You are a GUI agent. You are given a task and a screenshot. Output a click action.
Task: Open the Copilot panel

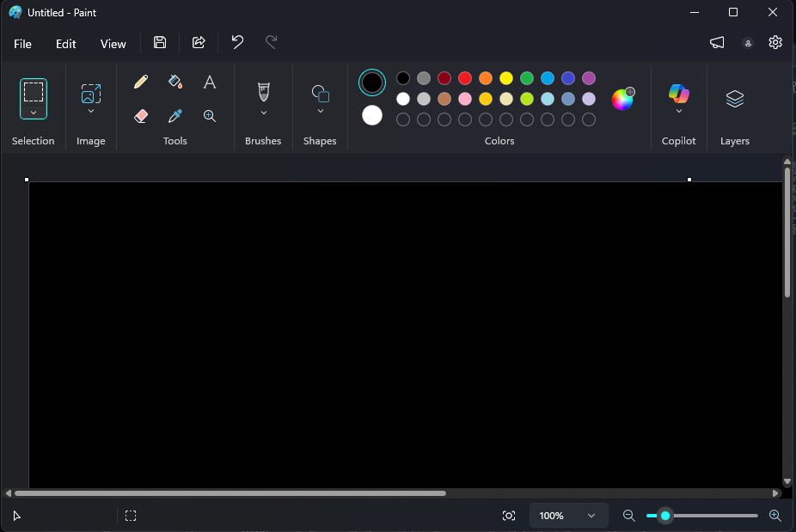678,95
